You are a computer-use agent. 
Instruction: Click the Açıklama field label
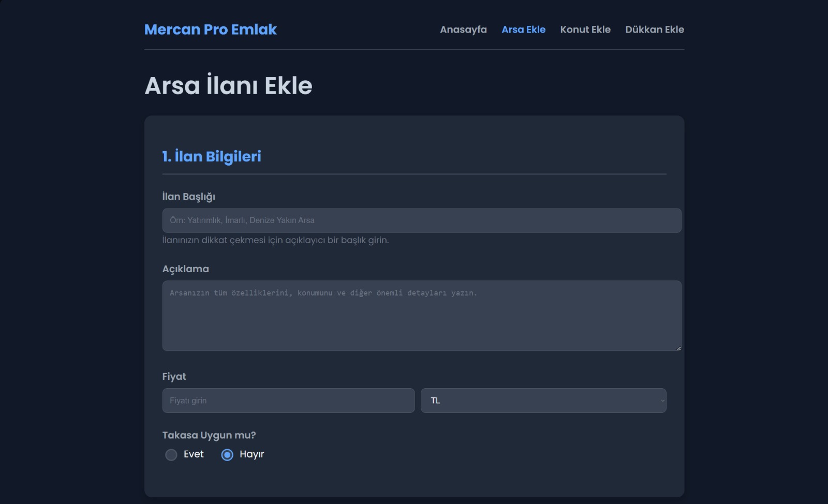tap(185, 269)
